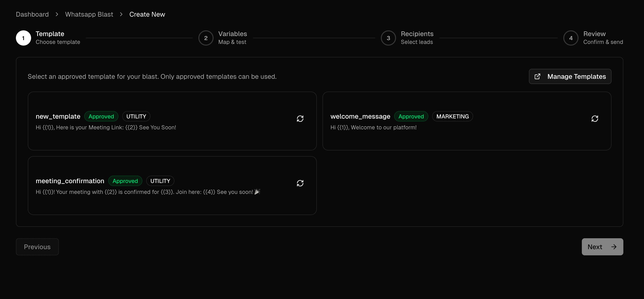
Task: Refresh the welcome_message template
Action: (595, 118)
